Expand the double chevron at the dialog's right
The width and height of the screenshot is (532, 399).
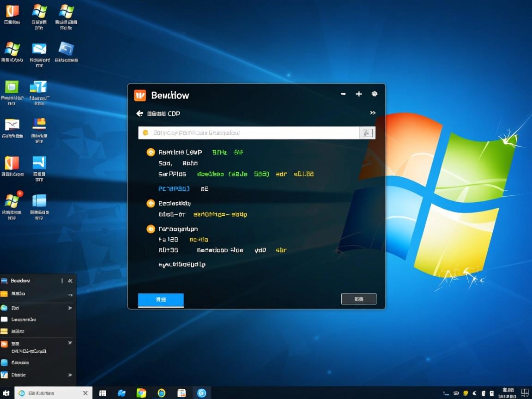[373, 113]
